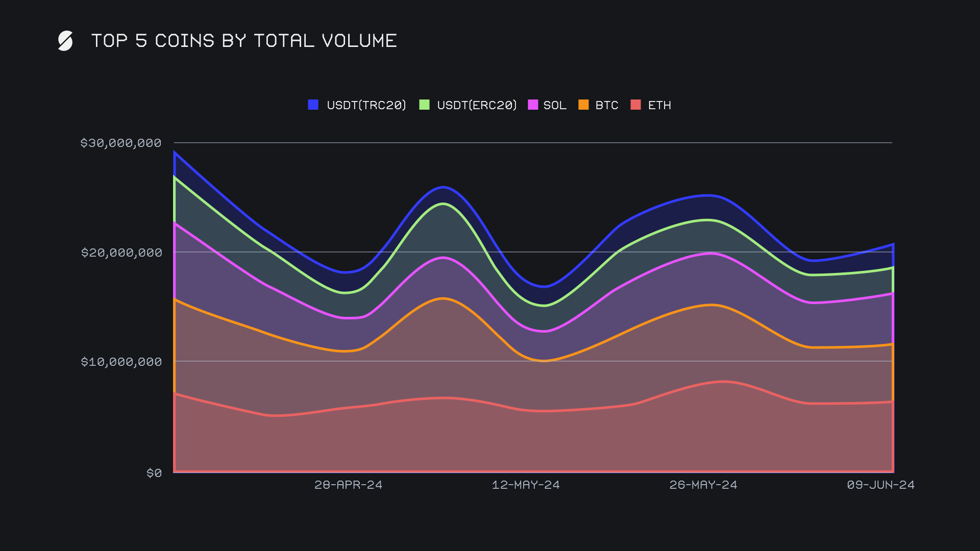Click the orange BTC legend swatch

coord(583,105)
